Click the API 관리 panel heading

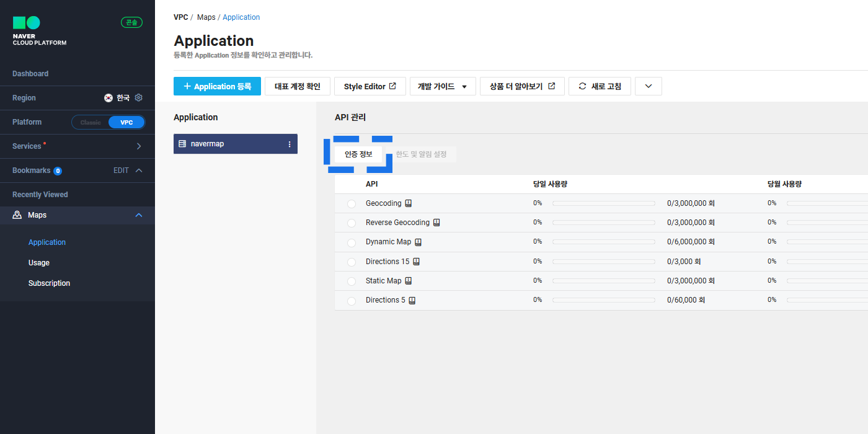(x=350, y=118)
